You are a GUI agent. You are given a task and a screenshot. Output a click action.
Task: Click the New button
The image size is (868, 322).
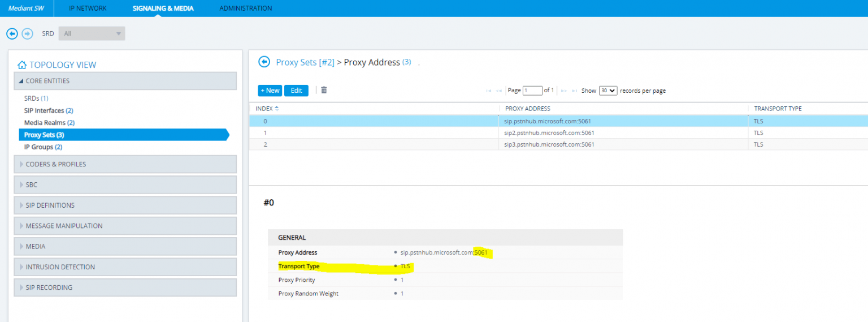point(270,91)
